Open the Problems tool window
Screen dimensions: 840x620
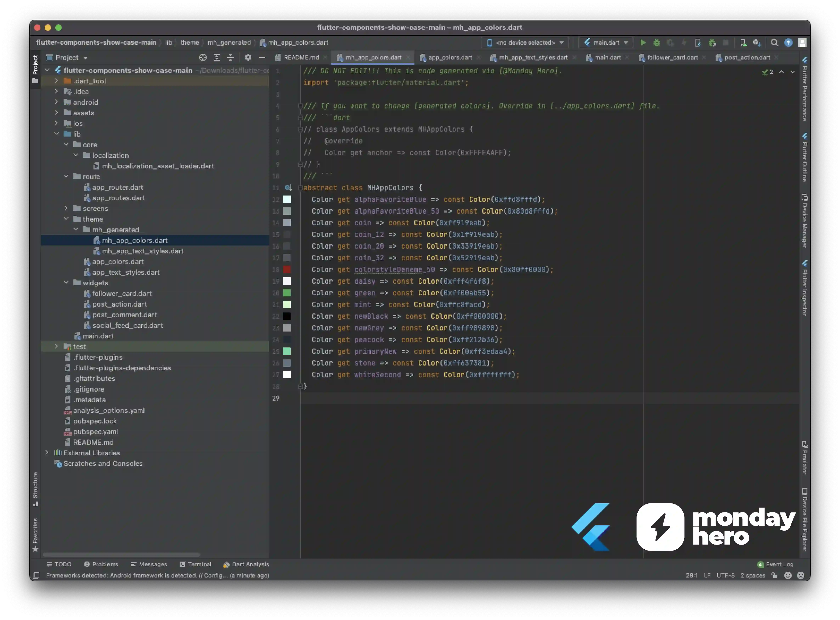[101, 564]
